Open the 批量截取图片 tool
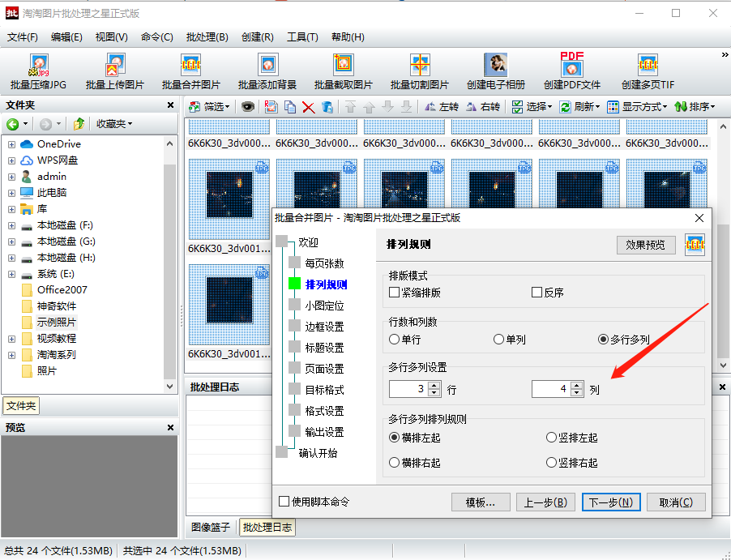The width and height of the screenshot is (731, 560). 343,71
